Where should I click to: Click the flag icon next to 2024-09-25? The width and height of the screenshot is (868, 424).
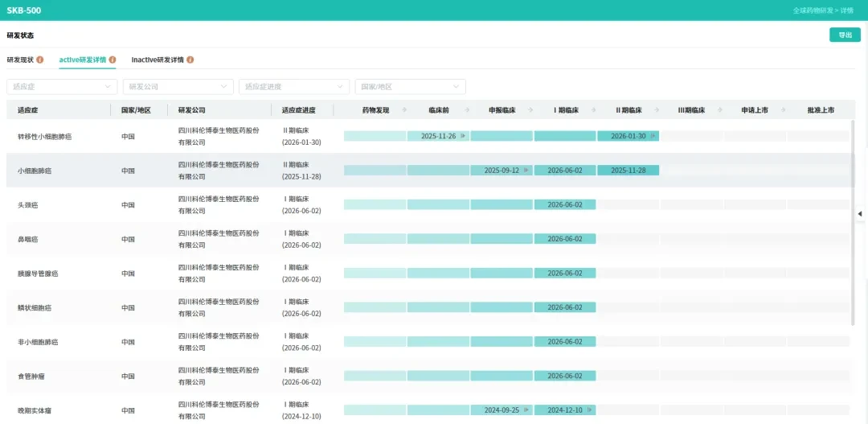[526, 410]
